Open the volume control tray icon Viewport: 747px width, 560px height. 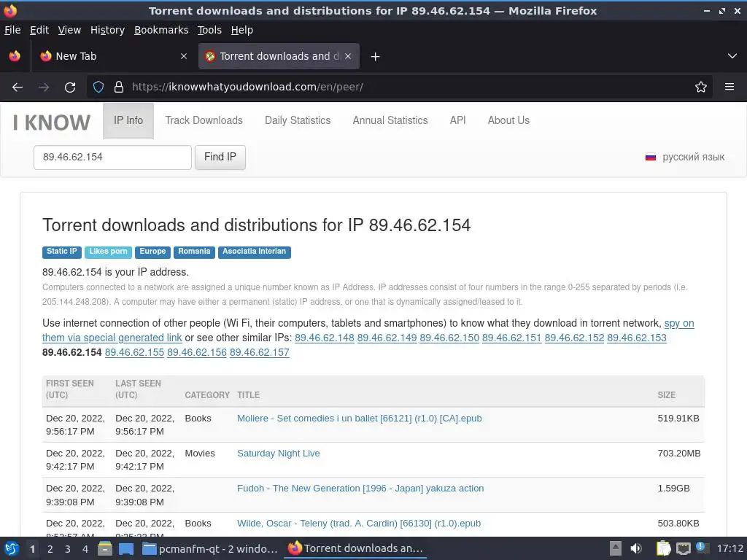[636, 548]
